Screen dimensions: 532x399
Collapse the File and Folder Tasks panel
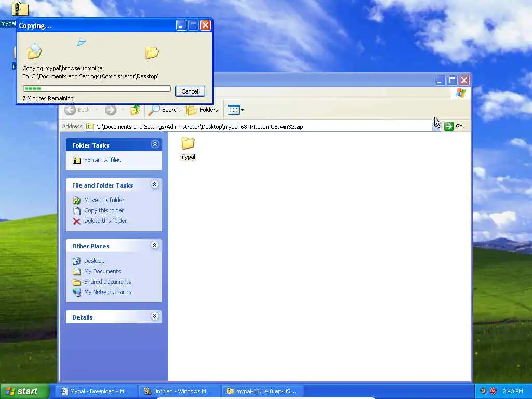point(155,184)
